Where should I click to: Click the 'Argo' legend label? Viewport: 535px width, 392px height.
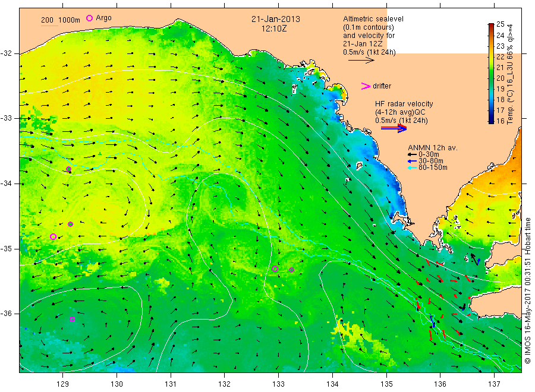coord(103,18)
